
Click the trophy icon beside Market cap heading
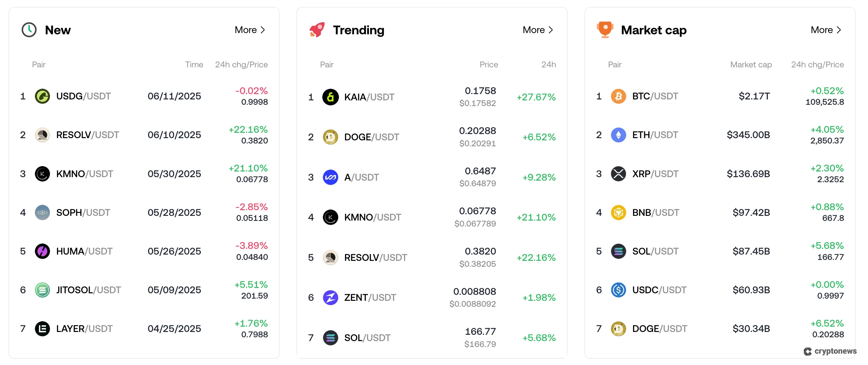[605, 30]
